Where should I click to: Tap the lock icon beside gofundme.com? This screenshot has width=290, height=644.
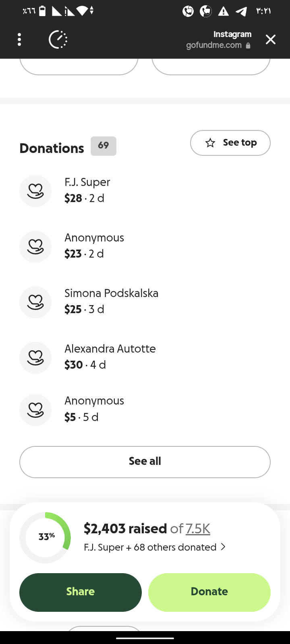(x=248, y=45)
